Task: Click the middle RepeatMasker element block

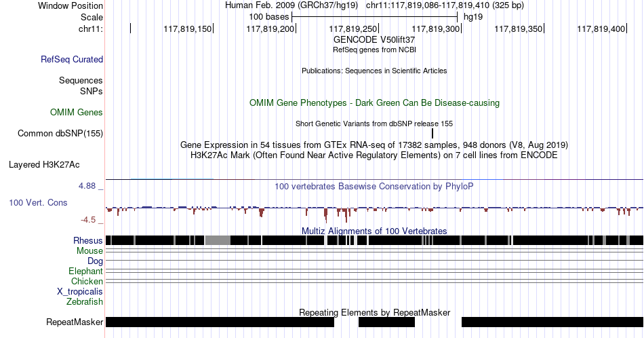Action: point(386,322)
